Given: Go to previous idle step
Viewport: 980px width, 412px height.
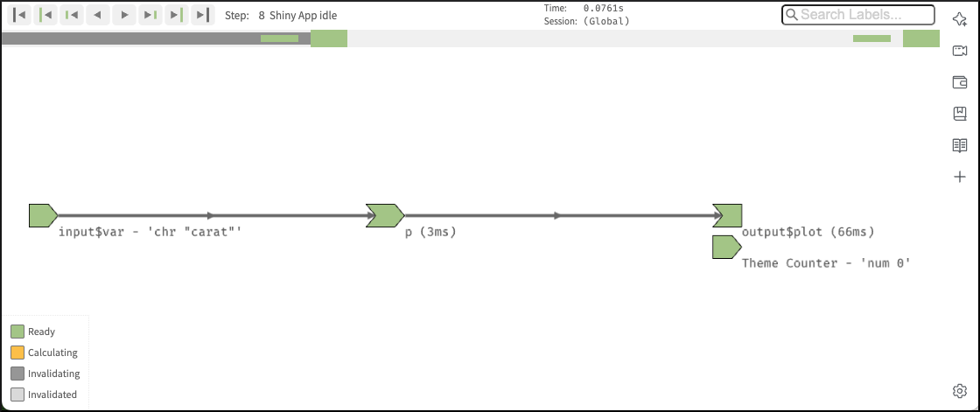Looking at the screenshot, I should point(46,15).
